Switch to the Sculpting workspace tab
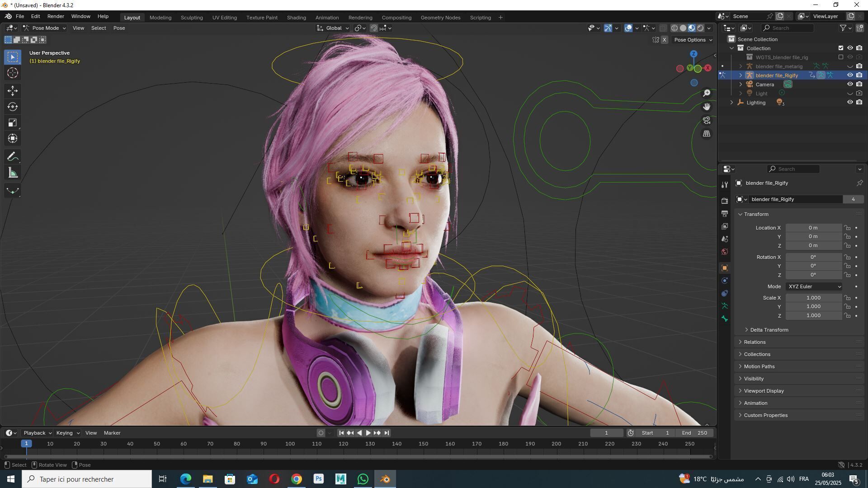The image size is (868, 488). [x=192, y=18]
